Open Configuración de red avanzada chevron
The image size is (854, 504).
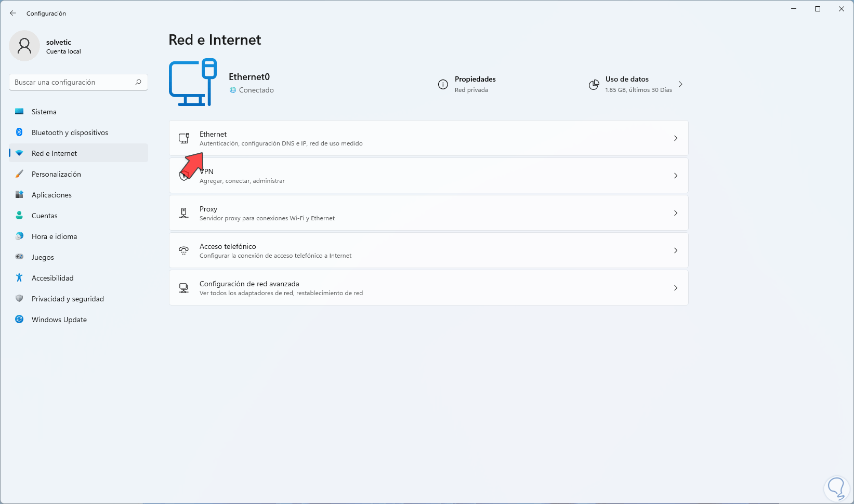coord(676,287)
